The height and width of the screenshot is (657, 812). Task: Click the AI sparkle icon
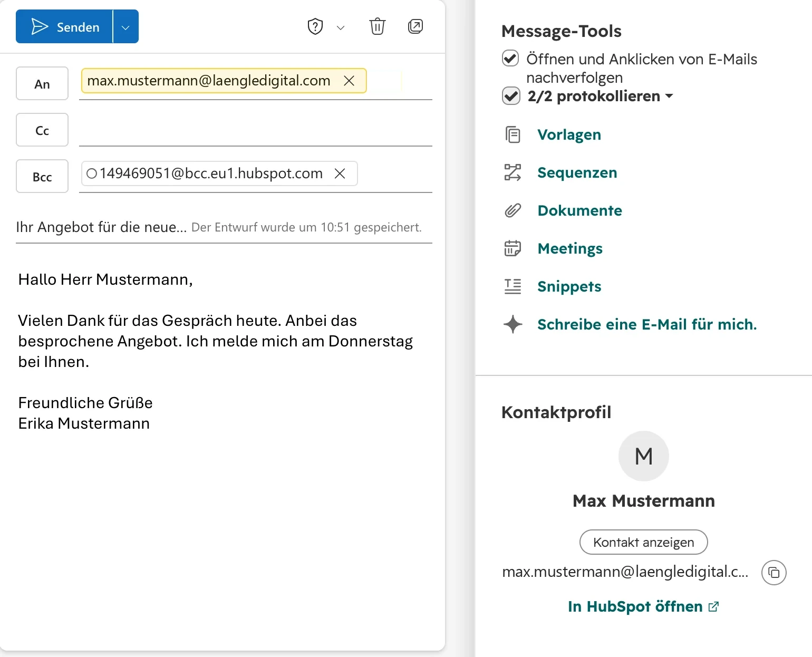513,324
